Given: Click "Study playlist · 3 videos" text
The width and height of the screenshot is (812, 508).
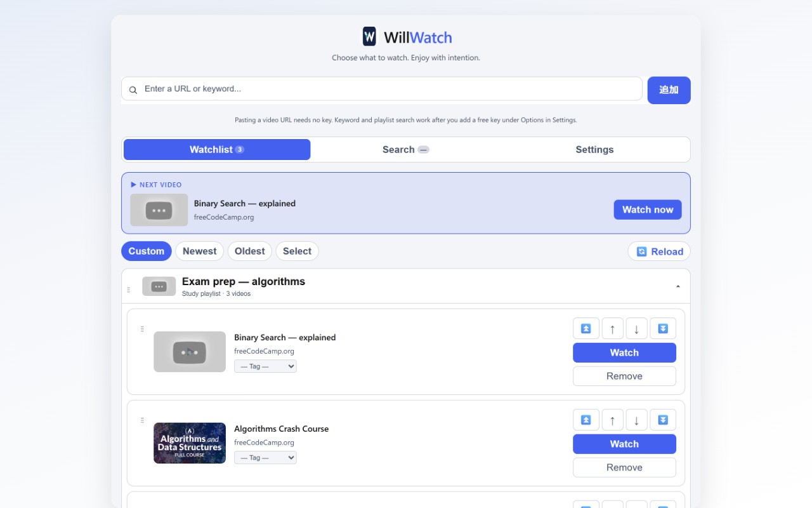Looking at the screenshot, I should (216, 294).
